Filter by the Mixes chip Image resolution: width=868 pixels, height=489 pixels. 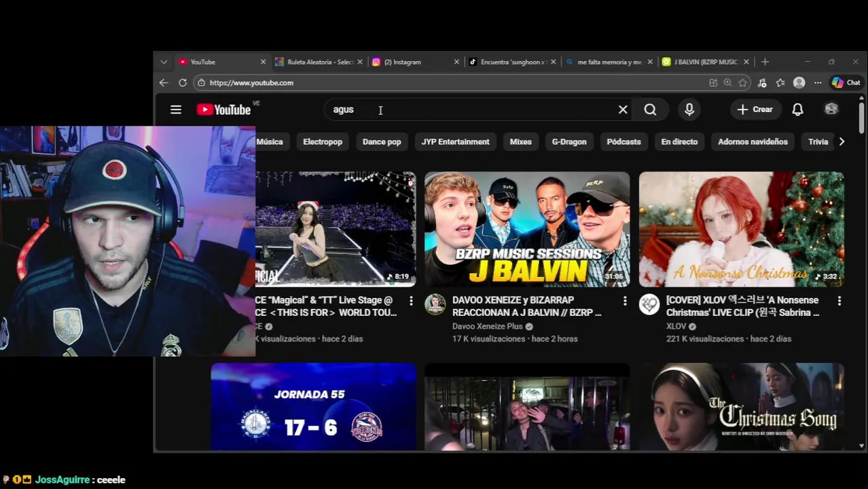point(521,142)
